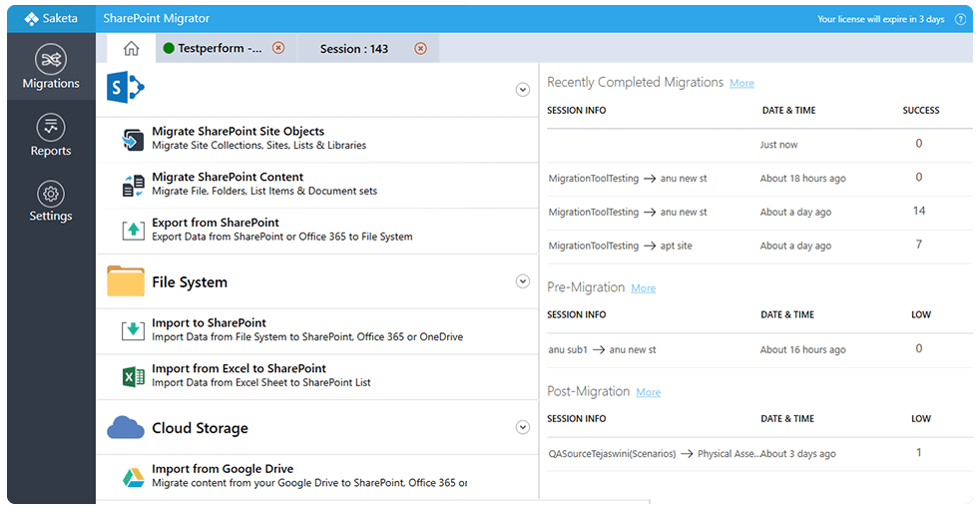Click 'About 16 hours ago' in Pre-Migration
Image resolution: width=980 pixels, height=512 pixels.
[802, 349]
